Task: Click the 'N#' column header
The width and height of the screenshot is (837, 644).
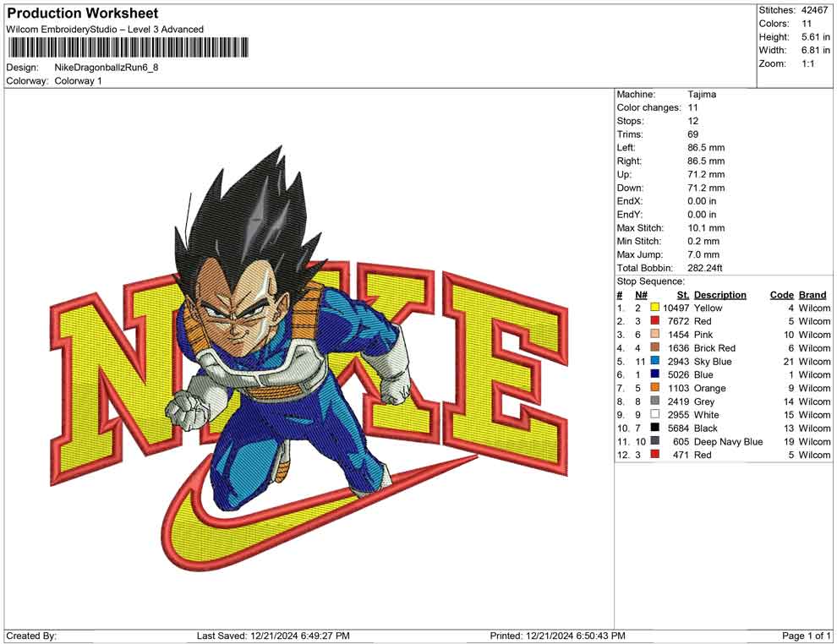Action: [641, 294]
